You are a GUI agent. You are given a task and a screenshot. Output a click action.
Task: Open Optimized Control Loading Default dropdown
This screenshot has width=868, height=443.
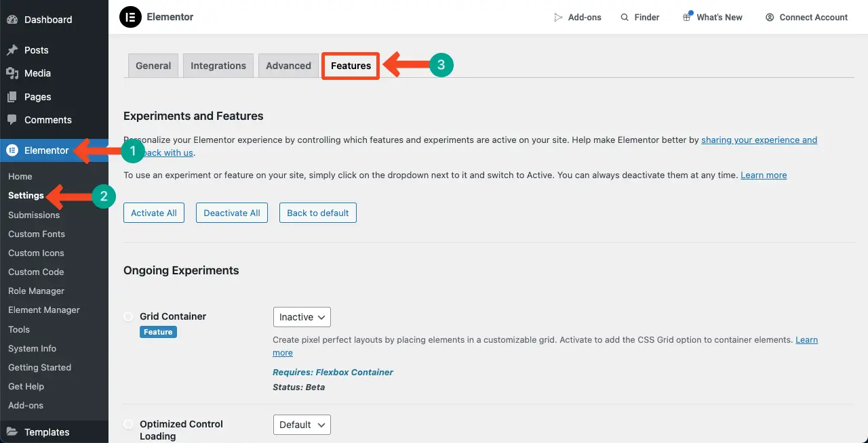(302, 425)
